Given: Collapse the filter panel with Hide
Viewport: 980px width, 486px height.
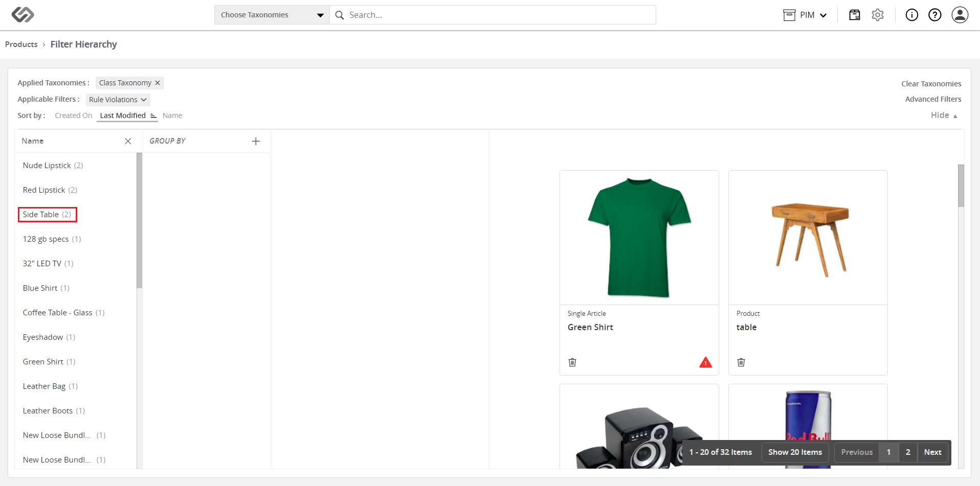Looking at the screenshot, I should 944,115.
